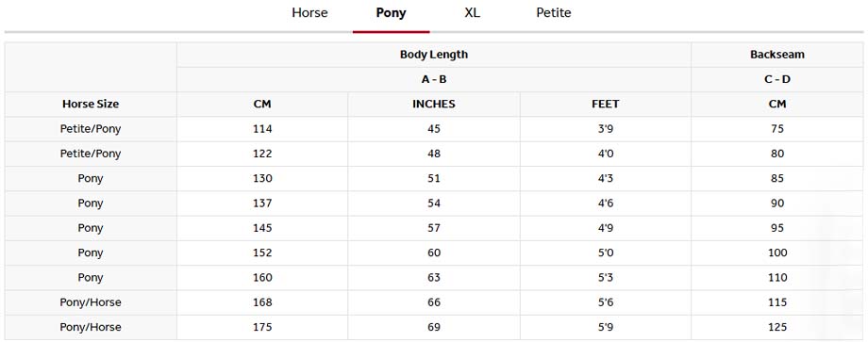Click the A - B subheader cell
The width and height of the screenshot is (868, 342).
pyautogui.click(x=434, y=79)
